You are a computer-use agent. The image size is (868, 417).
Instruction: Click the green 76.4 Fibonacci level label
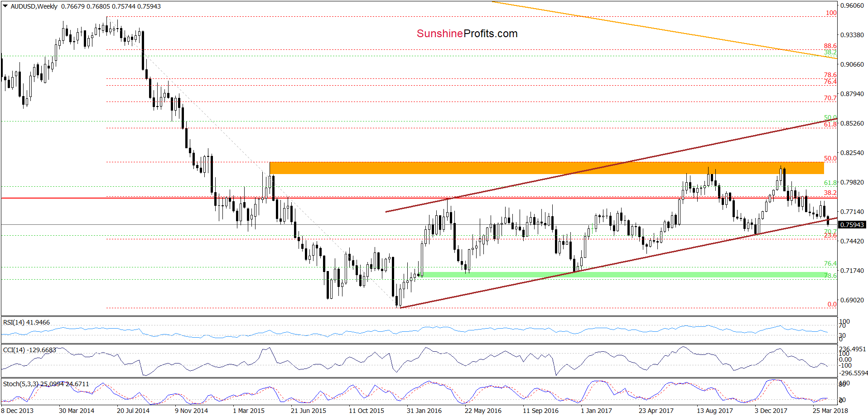point(830,263)
